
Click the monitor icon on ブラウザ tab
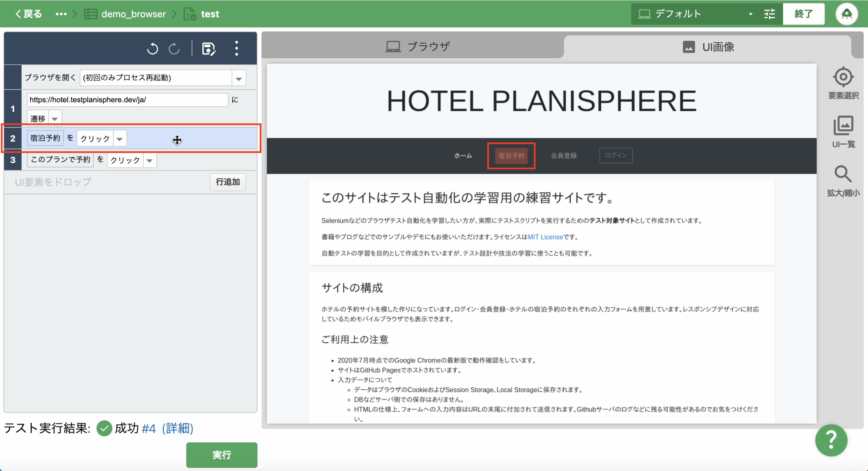tap(393, 47)
